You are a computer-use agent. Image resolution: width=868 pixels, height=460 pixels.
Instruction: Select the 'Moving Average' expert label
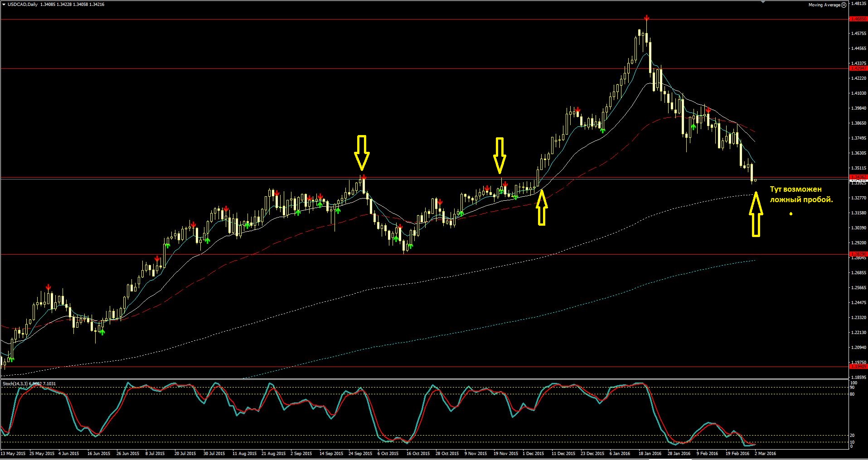[824, 5]
